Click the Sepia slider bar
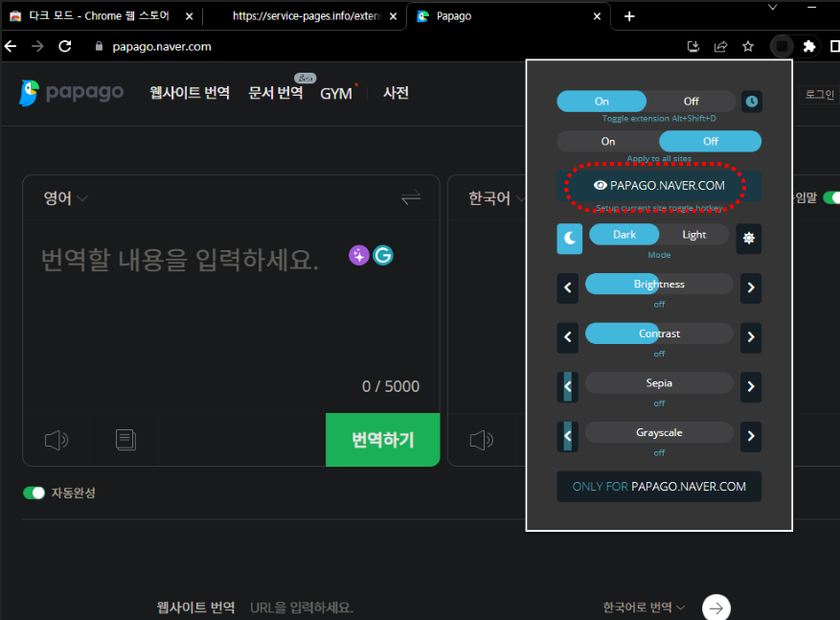 pos(659,383)
